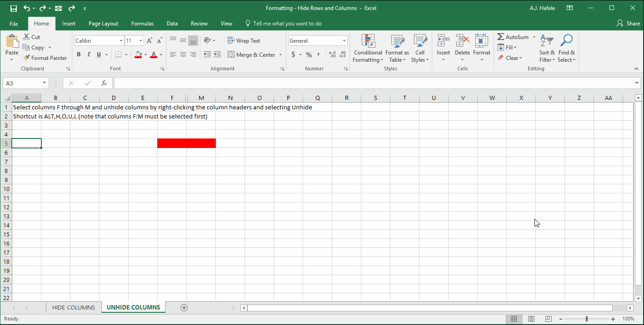Image resolution: width=644 pixels, height=325 pixels.
Task: Open the Fill dropdown
Action: point(507,47)
